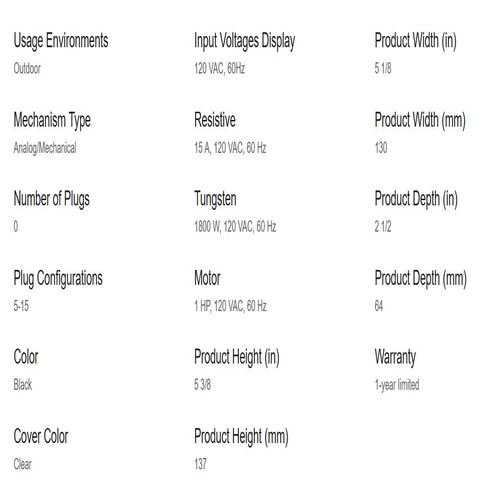Select the 120 VAC, 60Hz value
The width and height of the screenshot is (500, 500).
pos(220,68)
